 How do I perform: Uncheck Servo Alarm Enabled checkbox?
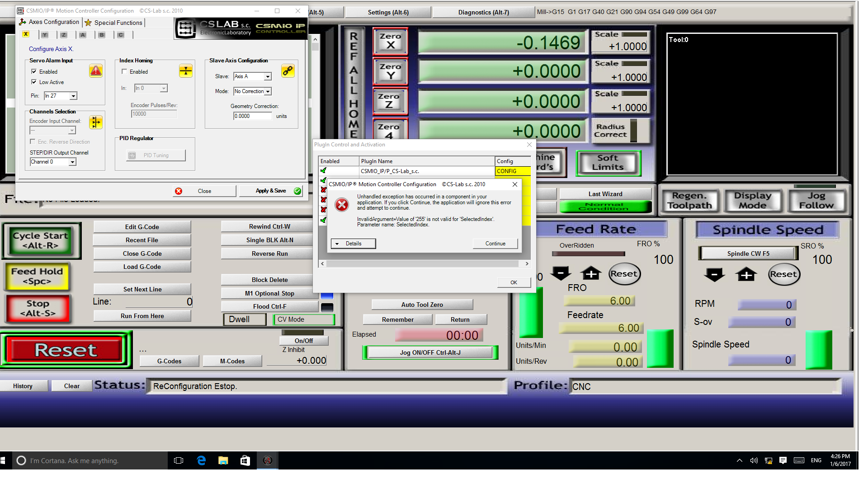(x=34, y=71)
